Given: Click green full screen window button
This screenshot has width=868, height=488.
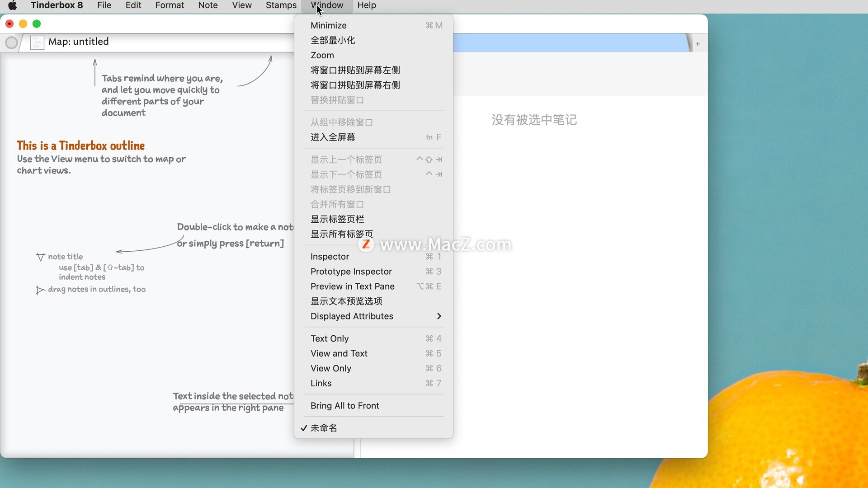Looking at the screenshot, I should click(37, 23).
